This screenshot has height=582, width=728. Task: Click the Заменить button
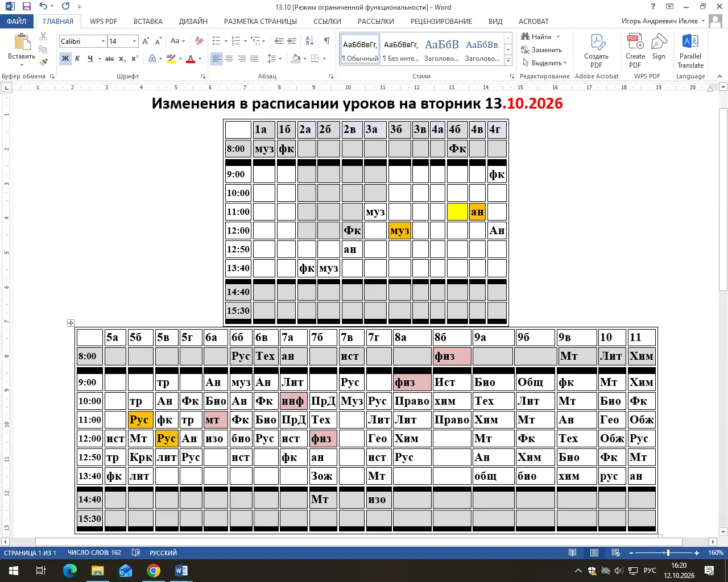tap(541, 50)
